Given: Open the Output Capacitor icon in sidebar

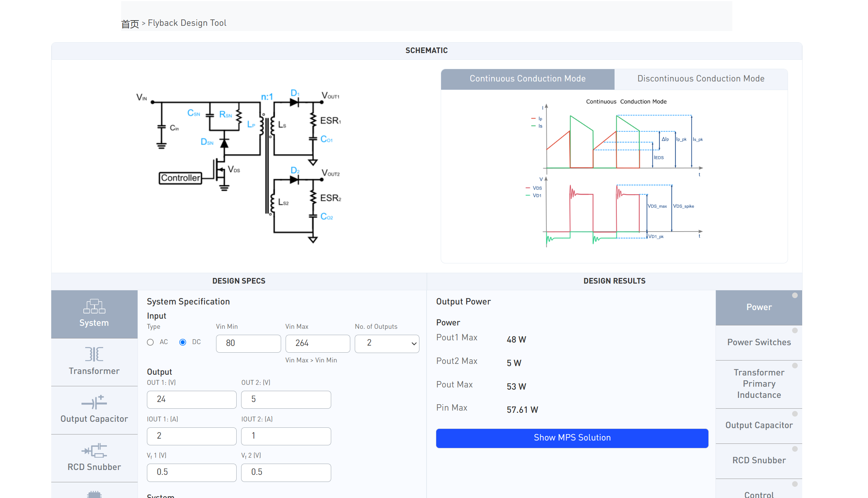Looking at the screenshot, I should click(x=94, y=402).
